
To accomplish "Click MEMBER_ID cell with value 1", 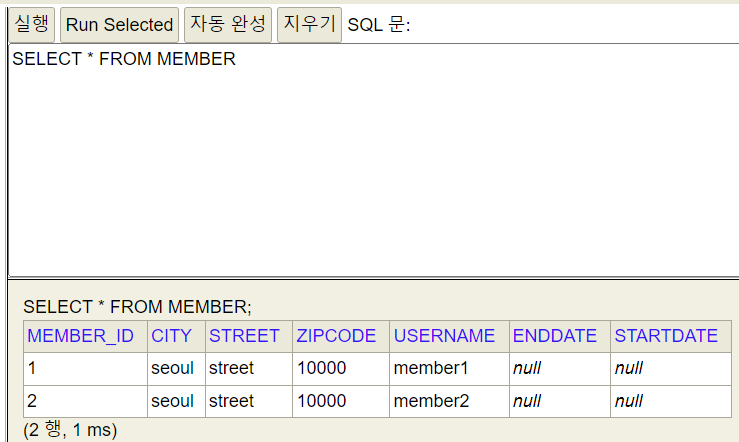I will tap(85, 368).
